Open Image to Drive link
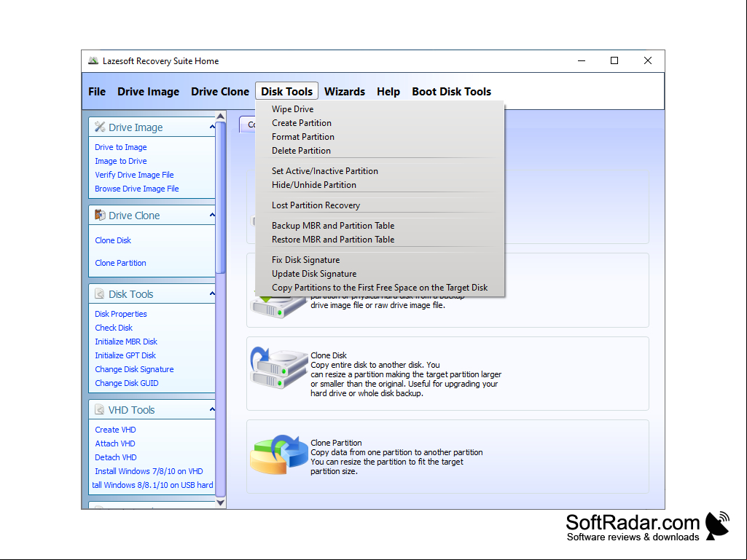 pos(120,161)
